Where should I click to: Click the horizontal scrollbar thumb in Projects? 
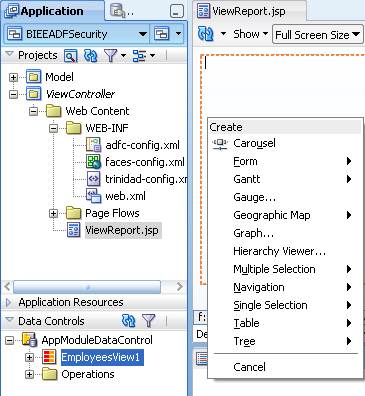click(x=87, y=287)
